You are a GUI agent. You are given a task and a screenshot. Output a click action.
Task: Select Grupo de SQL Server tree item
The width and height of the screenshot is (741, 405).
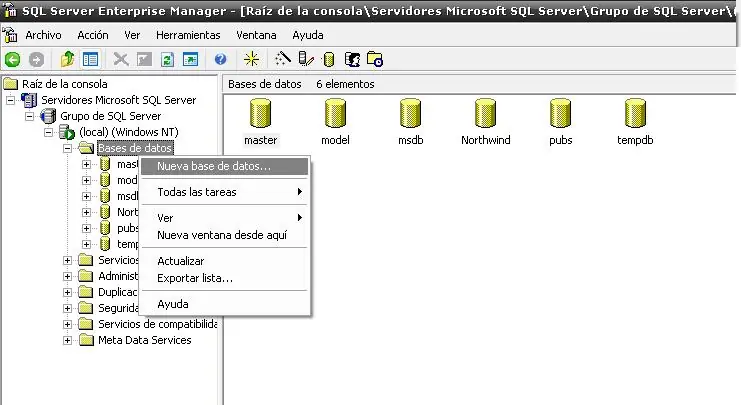[111, 116]
